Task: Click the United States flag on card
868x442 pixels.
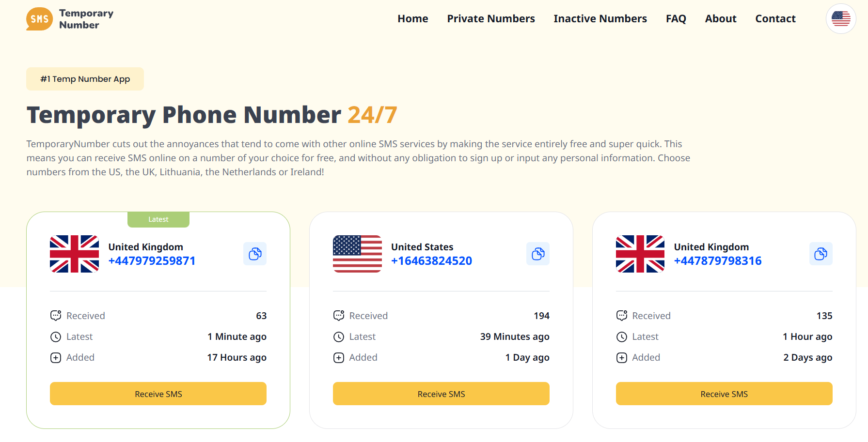Action: 357,254
